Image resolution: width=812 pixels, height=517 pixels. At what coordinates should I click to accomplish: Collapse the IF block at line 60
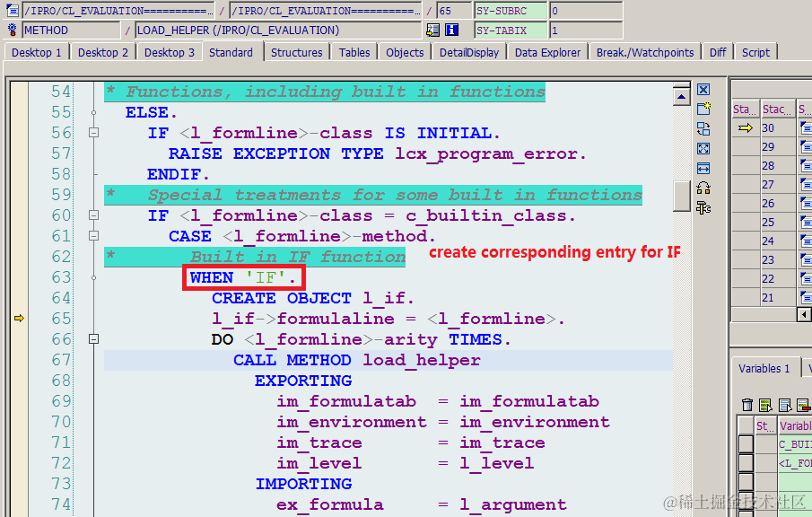(x=93, y=215)
